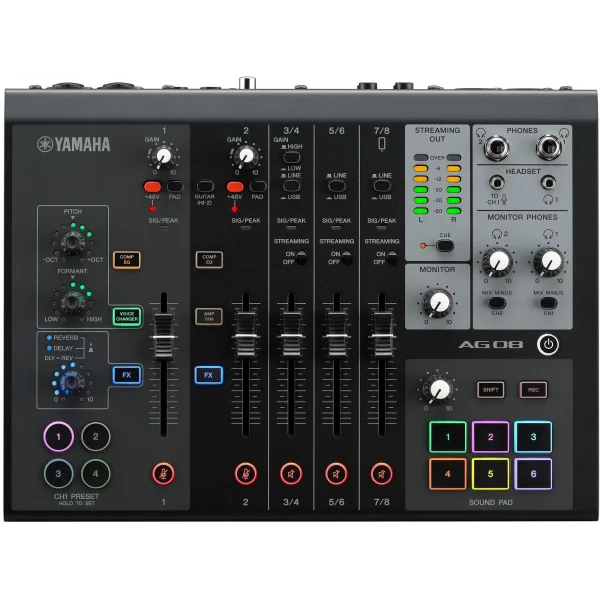600x600 pixels.
Task: Toggle the GUITAR (HI-Z) switch on channel 2
Action: (x=204, y=186)
